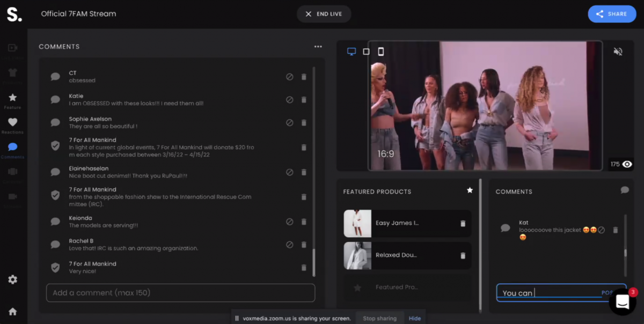
Task: Click Kat's comment bubble icon
Action: pos(505,228)
